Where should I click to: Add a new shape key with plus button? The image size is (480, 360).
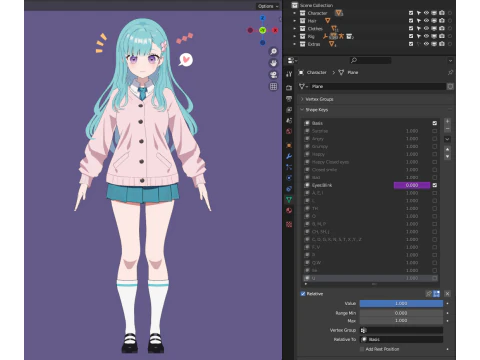coord(447,121)
